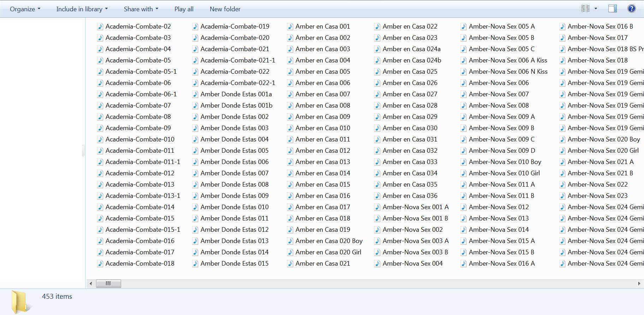Click the music icon of Amber Donde Estas 001a
Screen dimensions: 644x315
point(195,94)
